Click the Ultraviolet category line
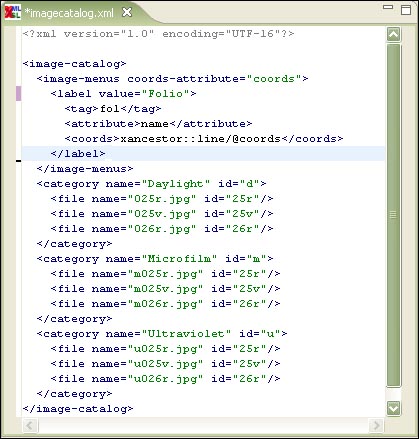 [162, 334]
